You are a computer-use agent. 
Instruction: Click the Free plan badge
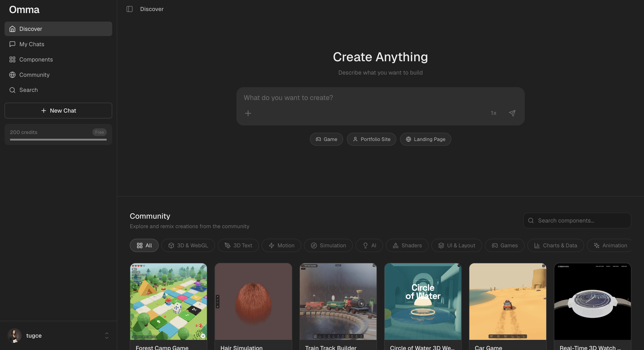[x=99, y=132]
